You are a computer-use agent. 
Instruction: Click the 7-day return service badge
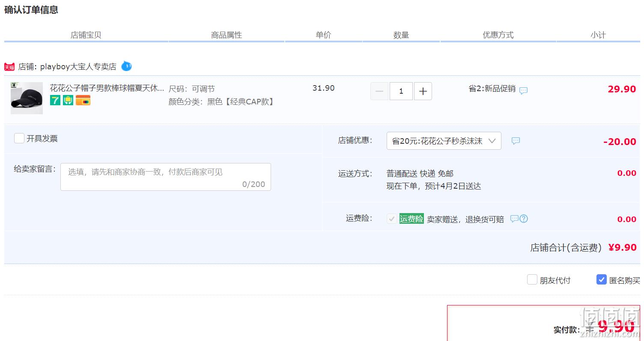point(55,100)
